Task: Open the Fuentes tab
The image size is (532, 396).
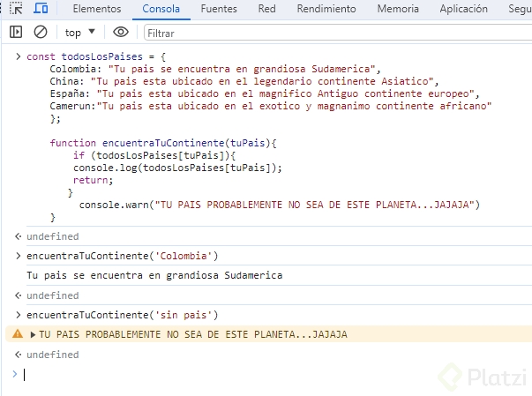Action: point(219,9)
